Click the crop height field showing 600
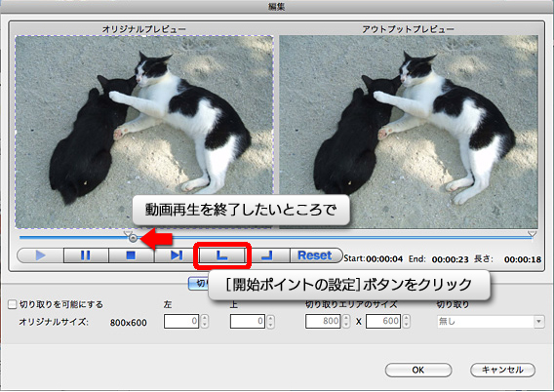 (383, 321)
